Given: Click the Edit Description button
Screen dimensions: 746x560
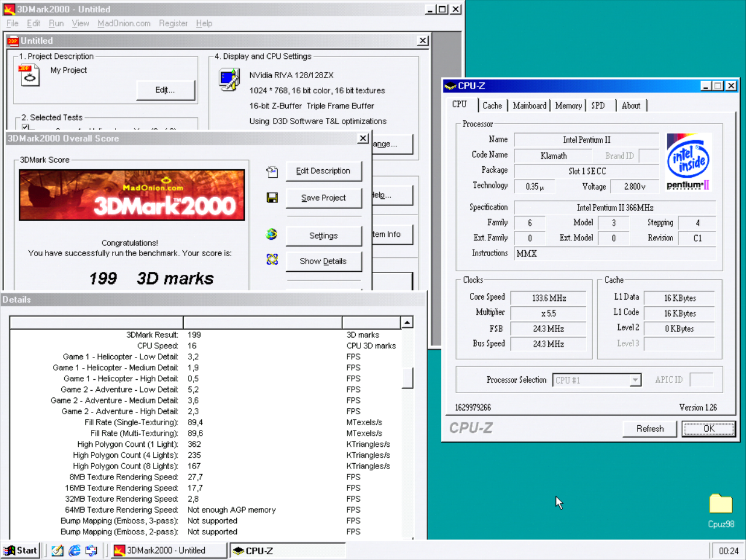Looking at the screenshot, I should point(323,171).
